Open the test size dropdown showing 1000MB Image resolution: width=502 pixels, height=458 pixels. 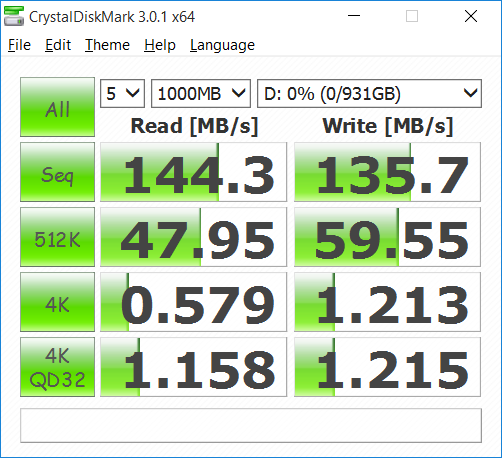click(201, 93)
